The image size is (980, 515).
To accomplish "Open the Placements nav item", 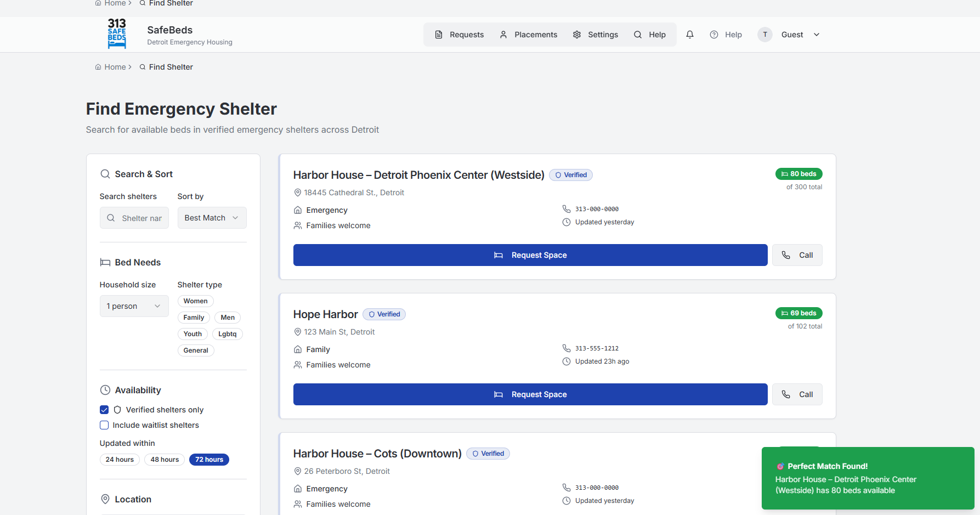I will (x=529, y=35).
